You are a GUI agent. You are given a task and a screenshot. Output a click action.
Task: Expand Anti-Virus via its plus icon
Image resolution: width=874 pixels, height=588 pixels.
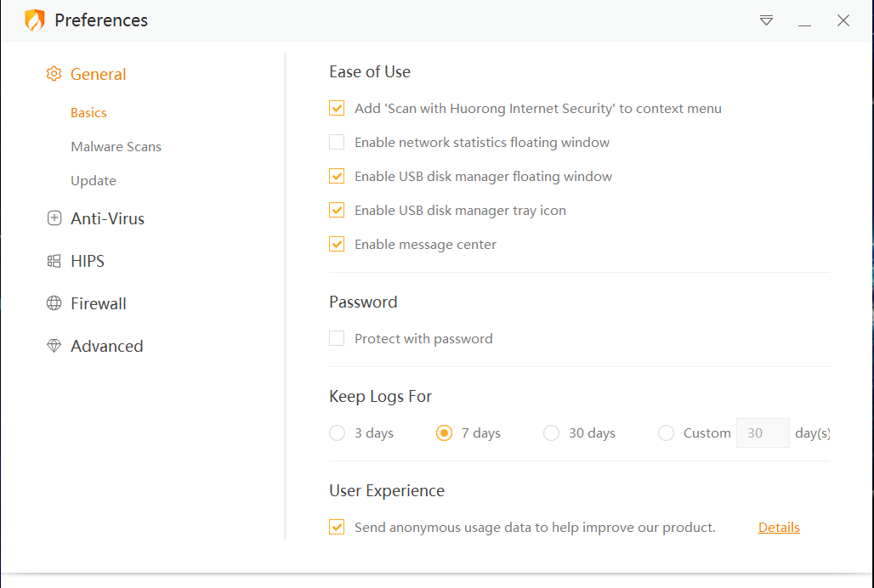tap(54, 218)
